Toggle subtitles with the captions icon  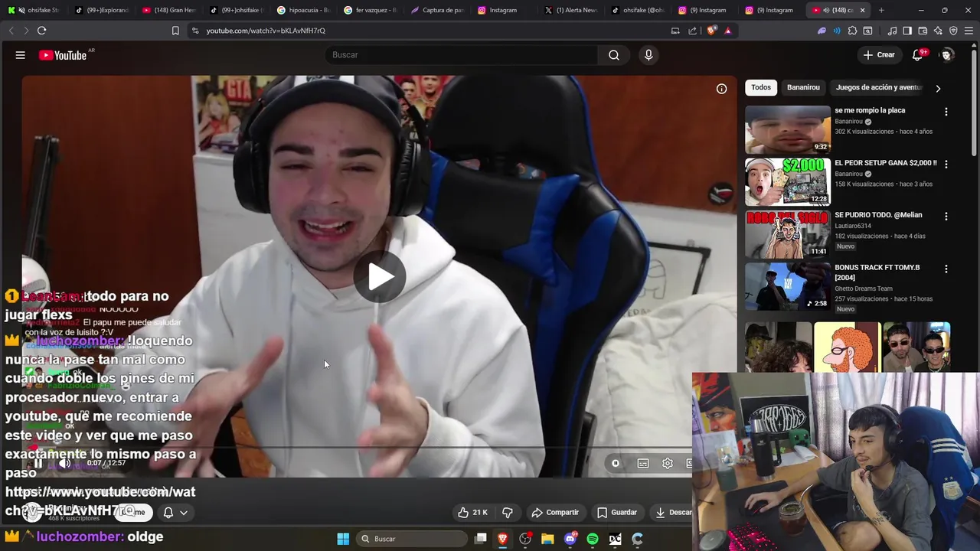tap(643, 463)
